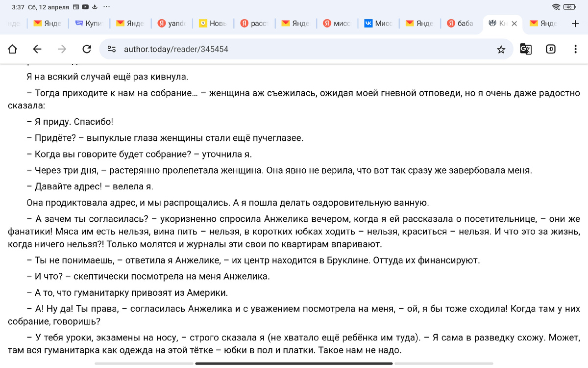Tap line starting "У тебя уроки, экзамены на носу"
The width and height of the screenshot is (588, 368).
click(x=294, y=345)
